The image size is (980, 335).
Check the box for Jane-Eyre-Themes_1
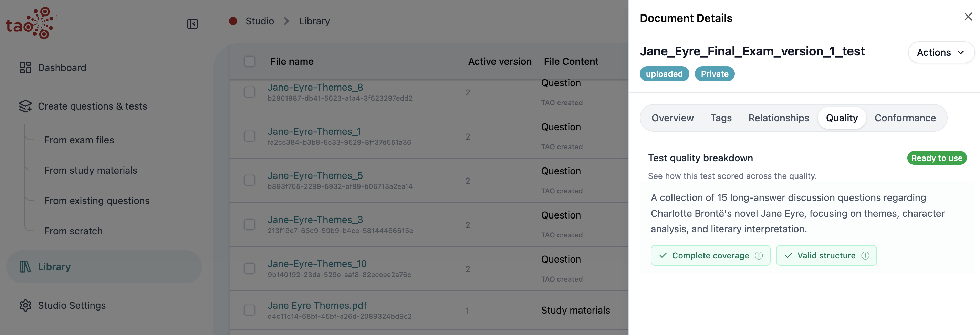(x=250, y=136)
